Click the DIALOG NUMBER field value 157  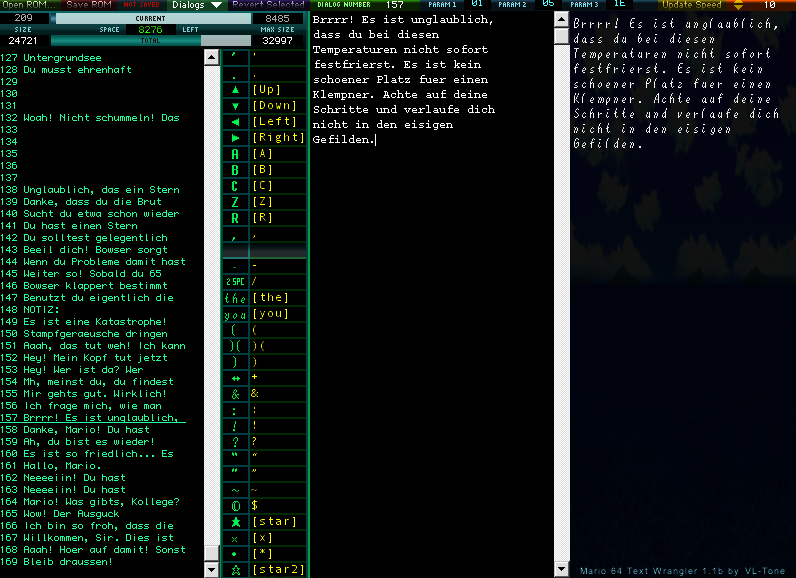point(394,5)
